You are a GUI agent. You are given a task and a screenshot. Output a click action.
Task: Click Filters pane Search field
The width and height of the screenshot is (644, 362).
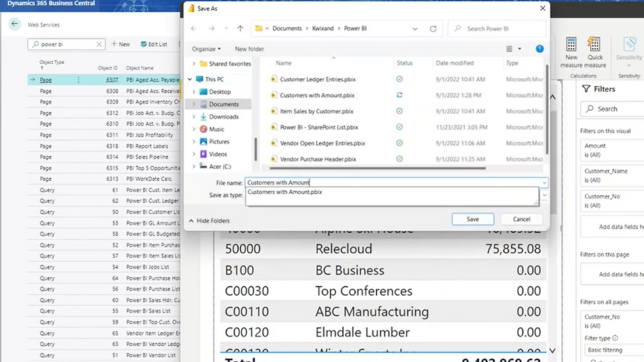[612, 109]
